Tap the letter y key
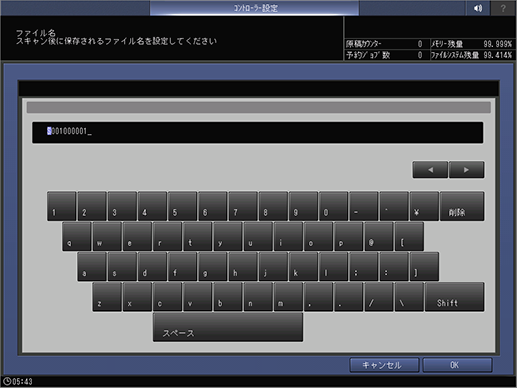 pyautogui.click(x=228, y=236)
